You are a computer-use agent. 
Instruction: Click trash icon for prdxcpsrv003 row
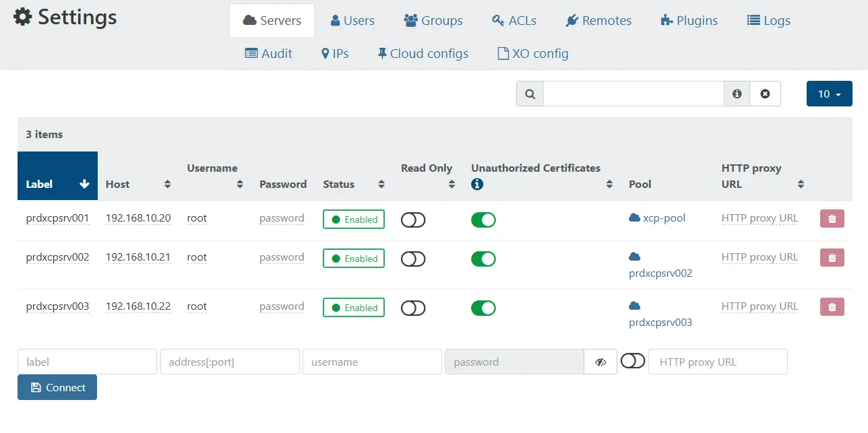click(832, 307)
